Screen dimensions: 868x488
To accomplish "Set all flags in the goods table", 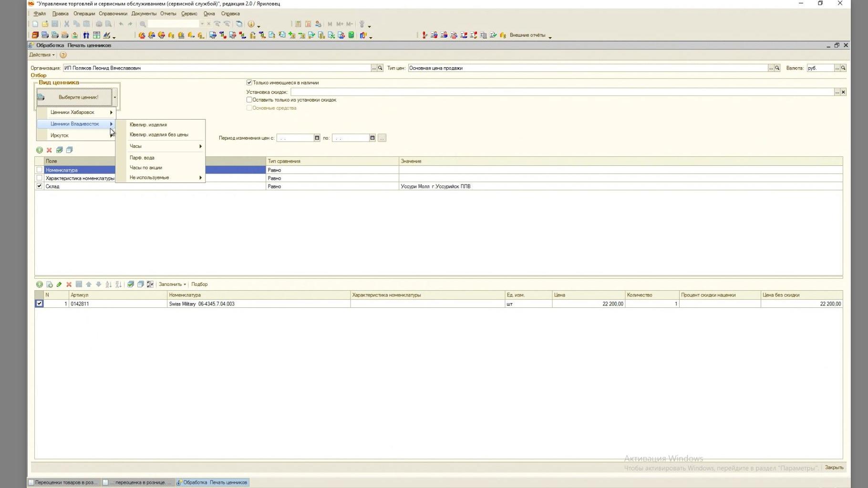I will 131,285.
